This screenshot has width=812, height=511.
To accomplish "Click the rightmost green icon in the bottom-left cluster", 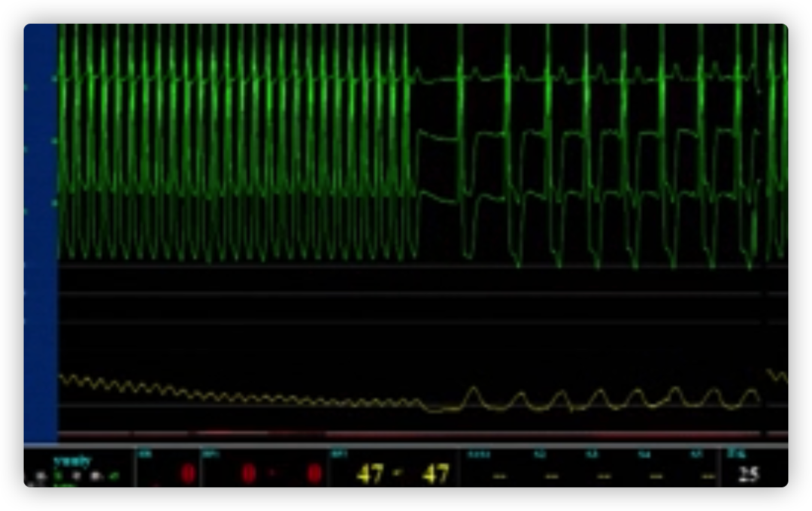I will click(x=114, y=476).
